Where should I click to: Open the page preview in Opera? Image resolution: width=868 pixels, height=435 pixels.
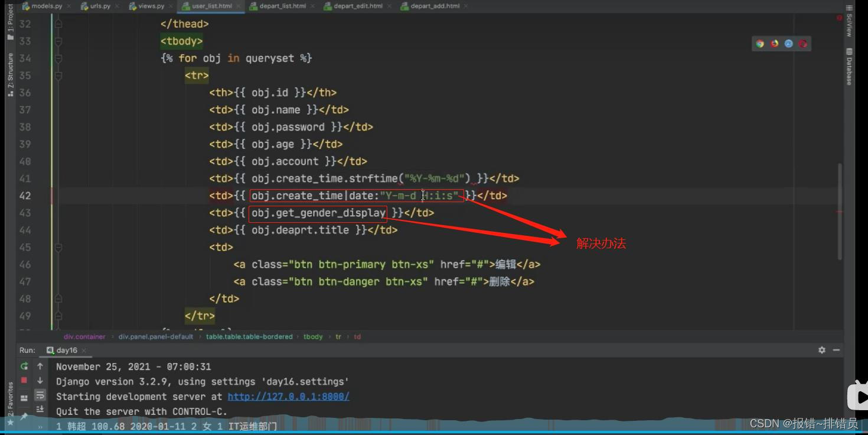pyautogui.click(x=803, y=43)
